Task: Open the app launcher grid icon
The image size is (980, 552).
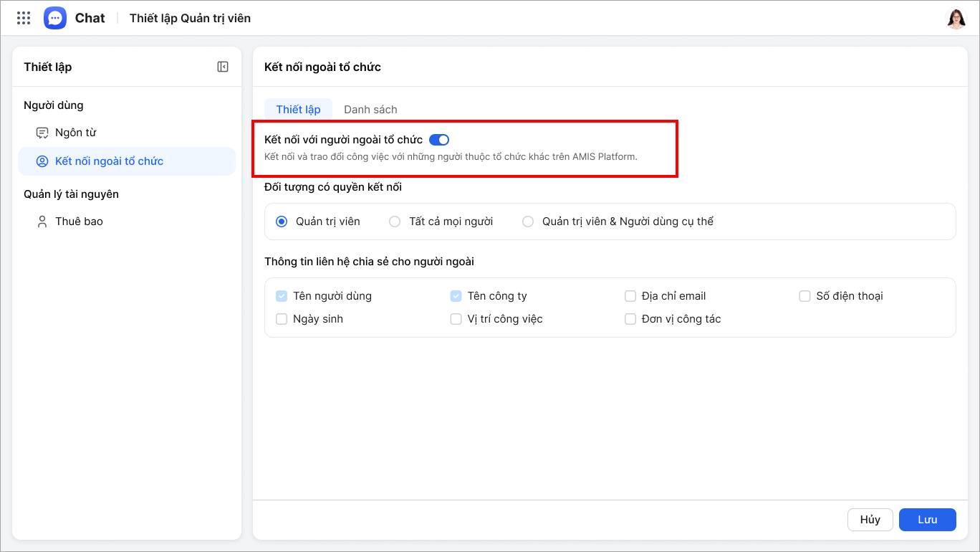Action: pyautogui.click(x=24, y=18)
